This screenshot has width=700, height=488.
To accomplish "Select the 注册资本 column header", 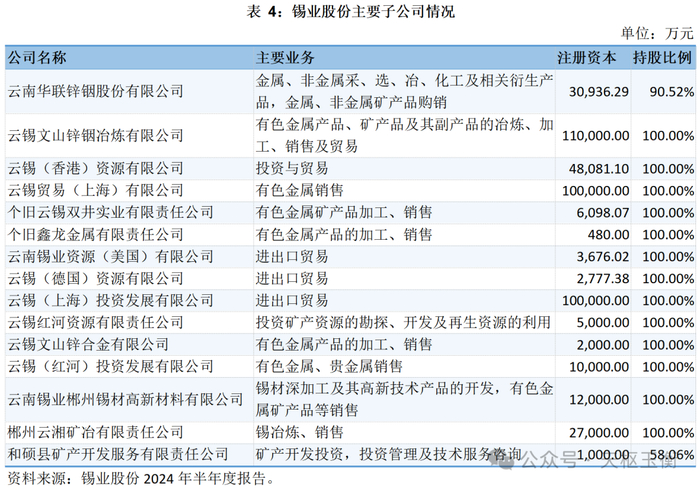I will [x=587, y=58].
